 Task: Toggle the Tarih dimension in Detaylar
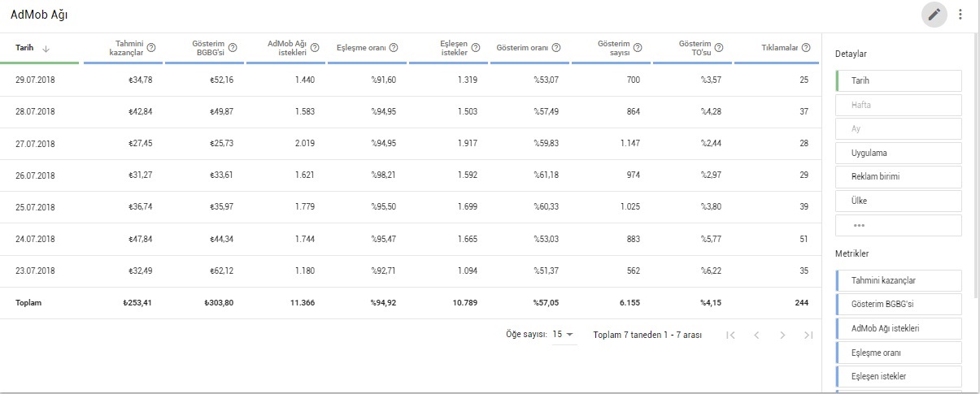[899, 81]
